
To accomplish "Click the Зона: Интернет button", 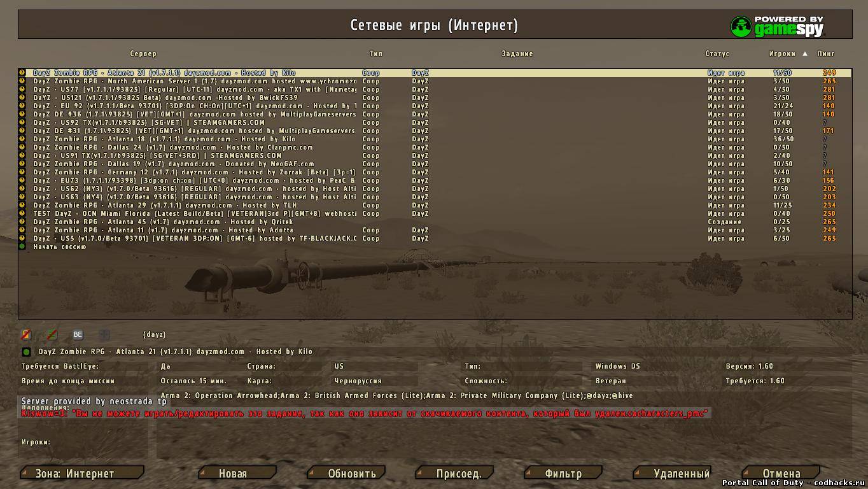I will click(82, 473).
